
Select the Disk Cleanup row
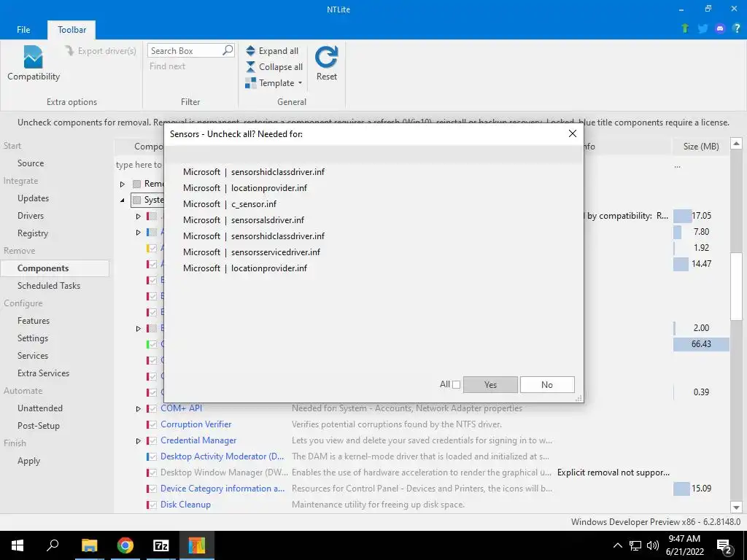coord(422,505)
